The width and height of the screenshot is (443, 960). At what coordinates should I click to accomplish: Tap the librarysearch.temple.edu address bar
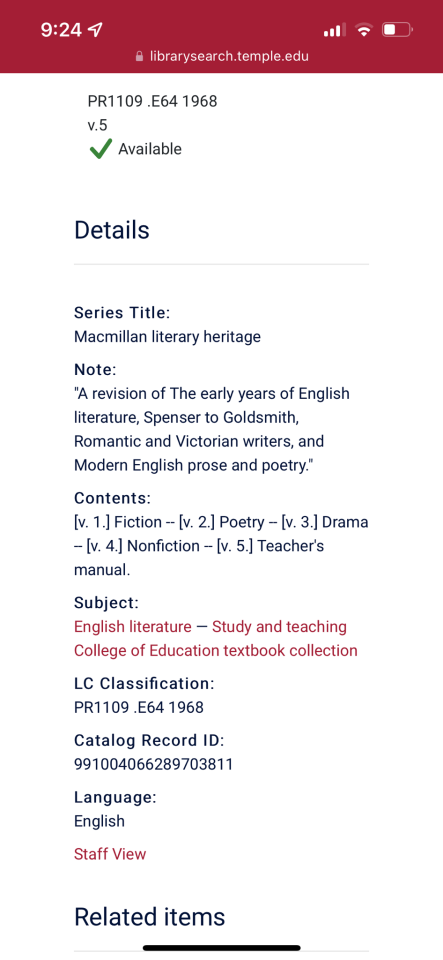[222, 57]
